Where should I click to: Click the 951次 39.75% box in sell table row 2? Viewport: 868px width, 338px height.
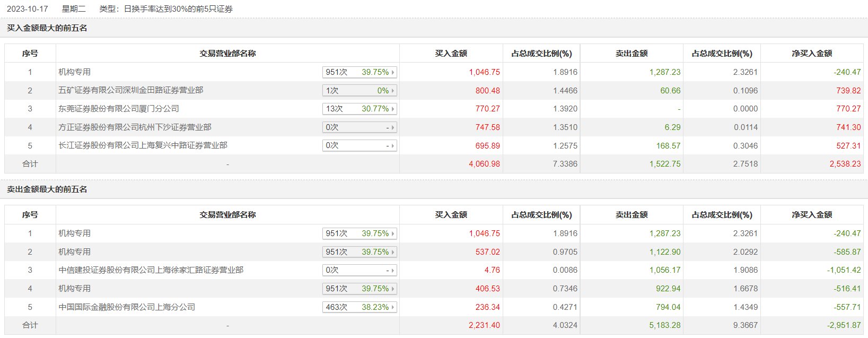click(x=359, y=252)
